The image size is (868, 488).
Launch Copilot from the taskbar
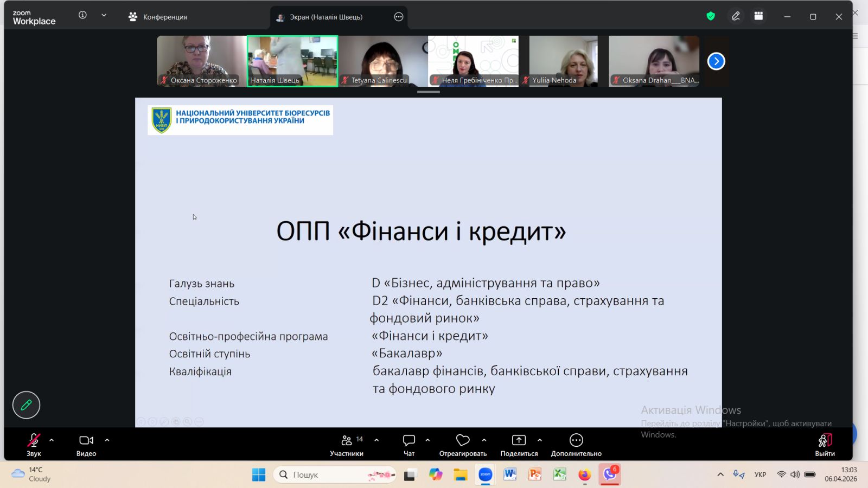tap(436, 475)
